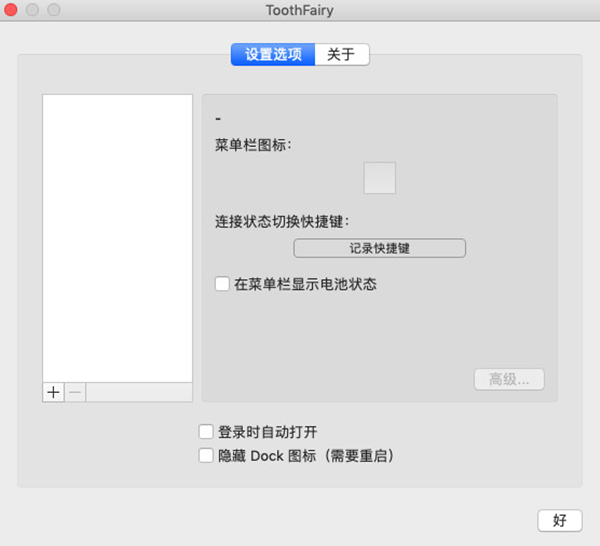600x546 pixels.
Task: Select the menu bar icon well
Action: coord(380,178)
